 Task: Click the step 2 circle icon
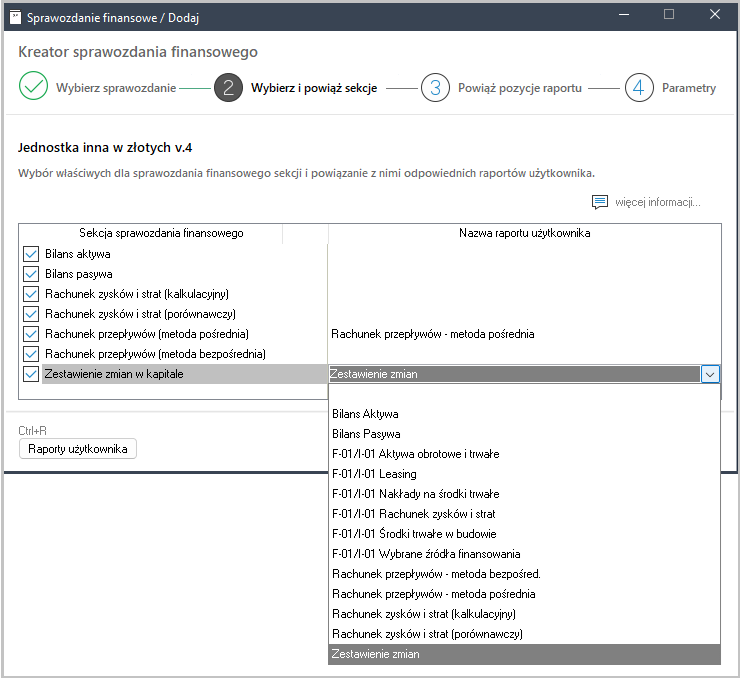click(x=228, y=88)
